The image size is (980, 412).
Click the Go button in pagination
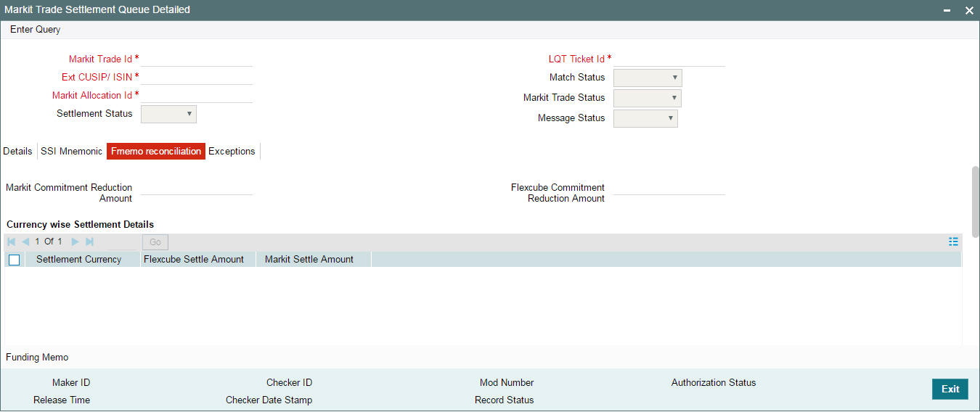click(155, 242)
